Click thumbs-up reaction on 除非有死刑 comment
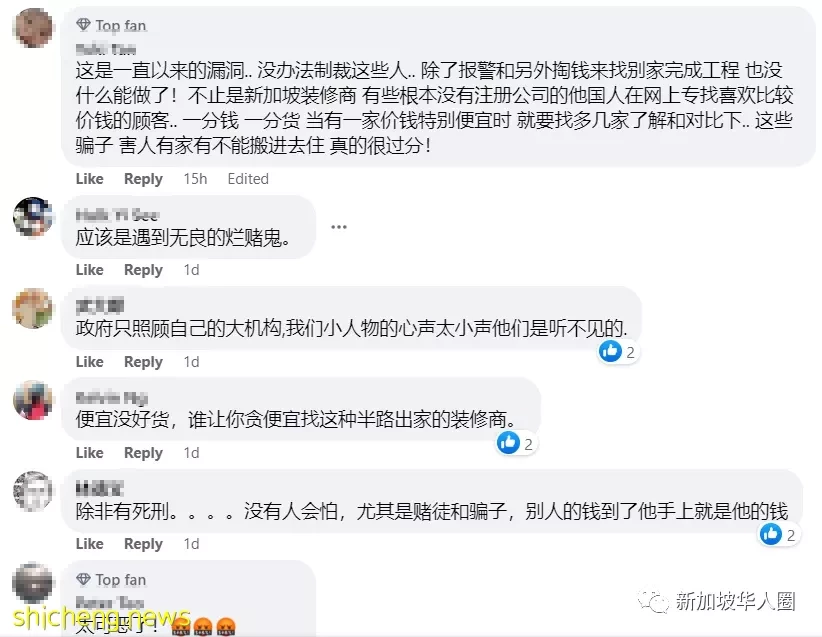 [x=771, y=534]
